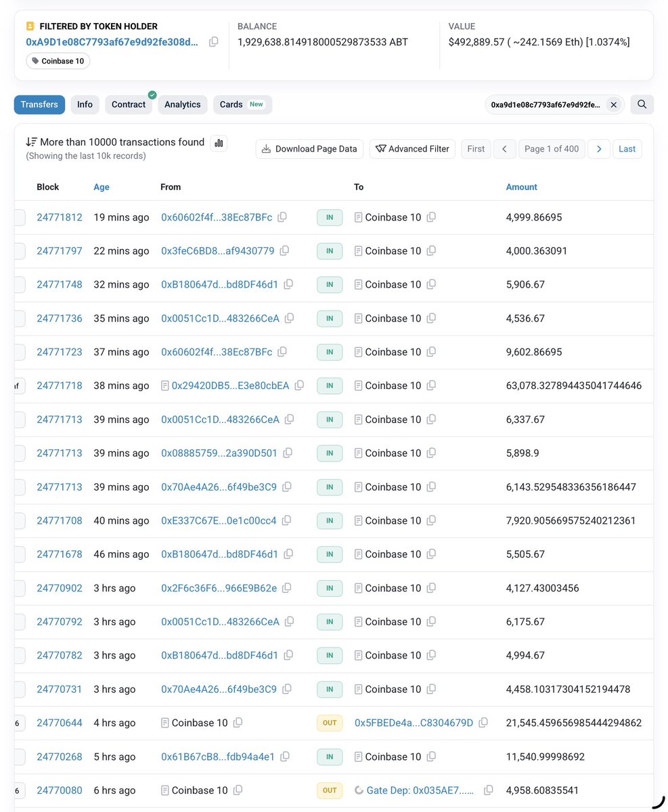Open address 0x61B67cB8...fdb94a4e1
The height and width of the screenshot is (812, 668).
(218, 757)
